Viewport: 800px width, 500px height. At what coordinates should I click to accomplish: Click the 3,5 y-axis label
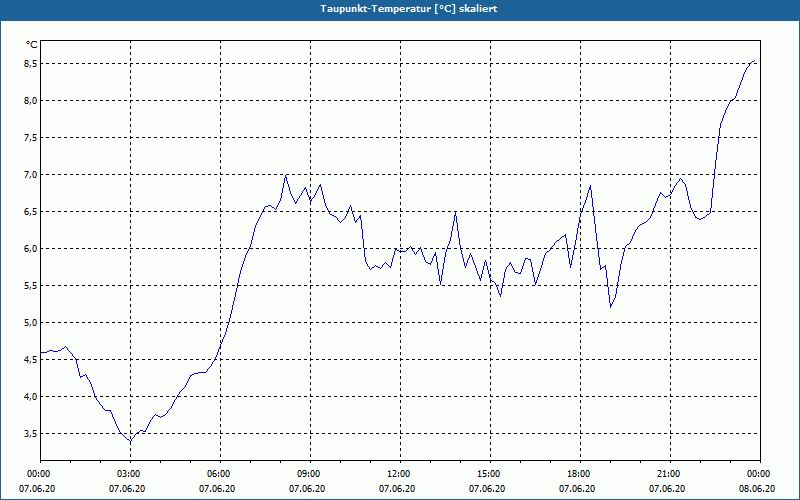click(x=31, y=434)
